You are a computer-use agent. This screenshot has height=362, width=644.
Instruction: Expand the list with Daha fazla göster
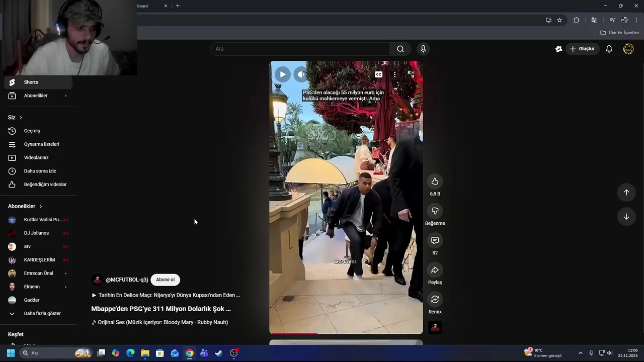(x=38, y=313)
